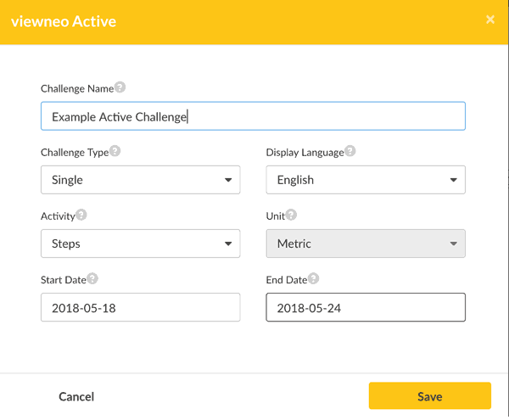This screenshot has height=420, width=509.
Task: Click the help icon beside Unit
Action: tap(291, 215)
